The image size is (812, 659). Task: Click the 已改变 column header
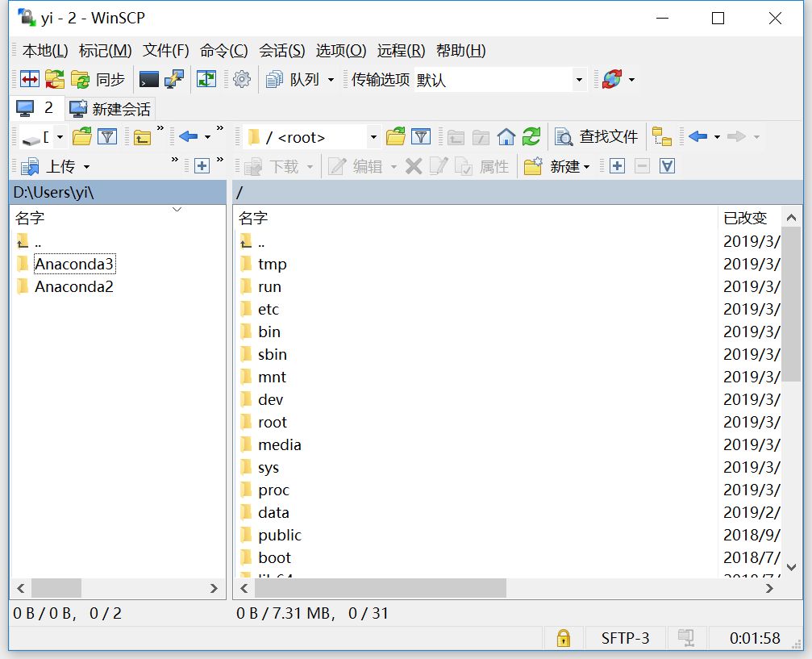tap(749, 218)
